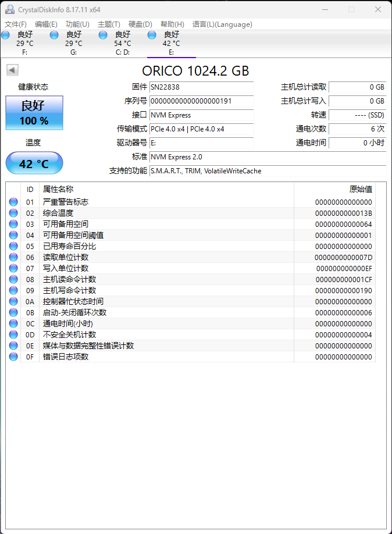
Task: Open the 功能(U) menu
Action: (77, 24)
